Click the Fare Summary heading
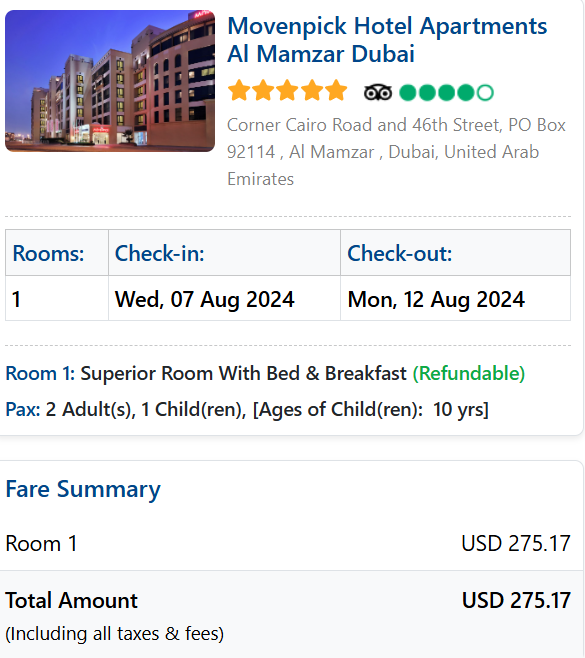 click(x=83, y=489)
